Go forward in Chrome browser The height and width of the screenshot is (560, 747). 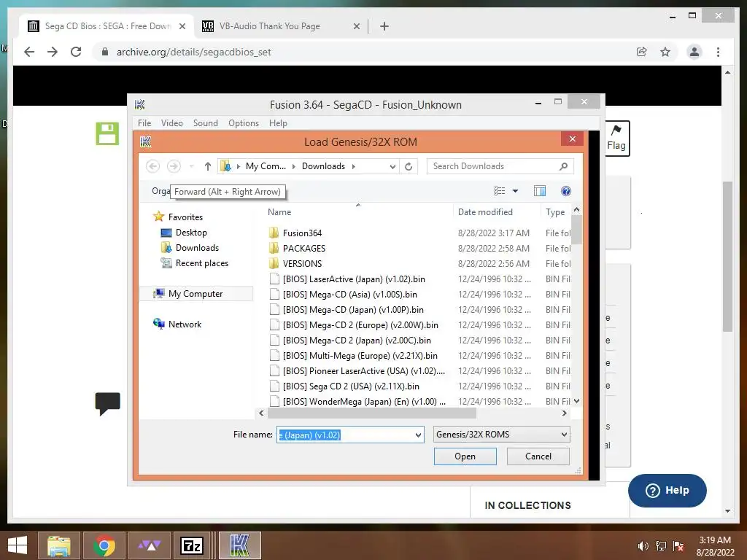tap(53, 52)
